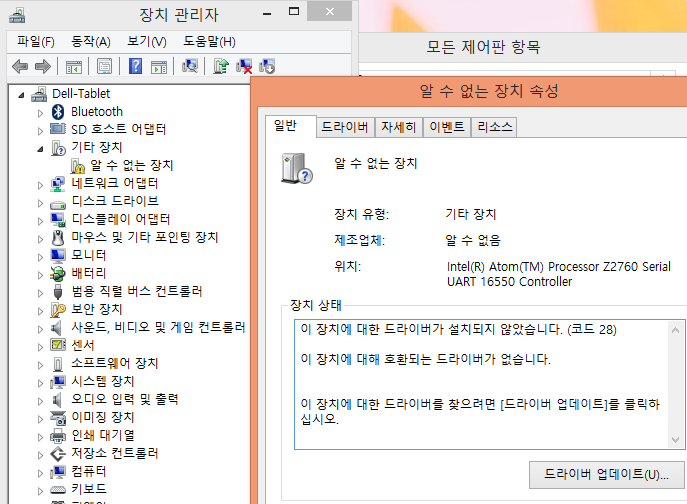Click the Device Manager title bar icon

coord(17,15)
